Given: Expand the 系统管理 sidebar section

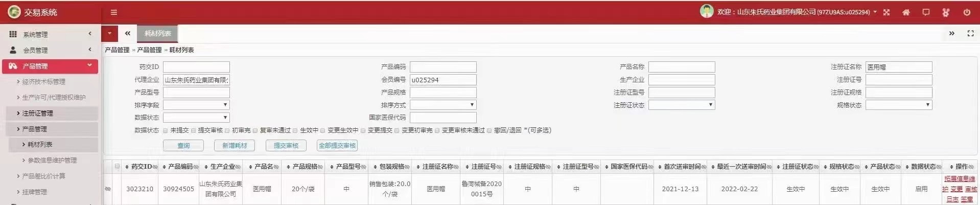Looking at the screenshot, I should 50,34.
